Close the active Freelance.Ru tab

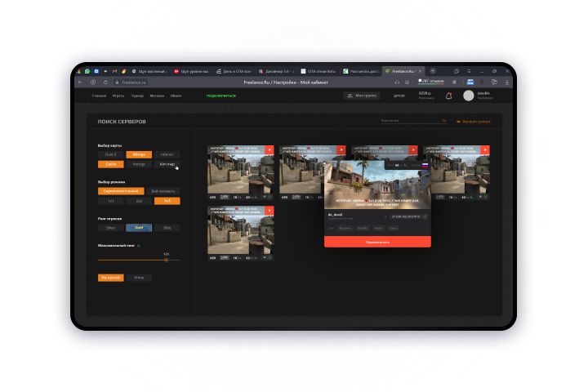421,71
